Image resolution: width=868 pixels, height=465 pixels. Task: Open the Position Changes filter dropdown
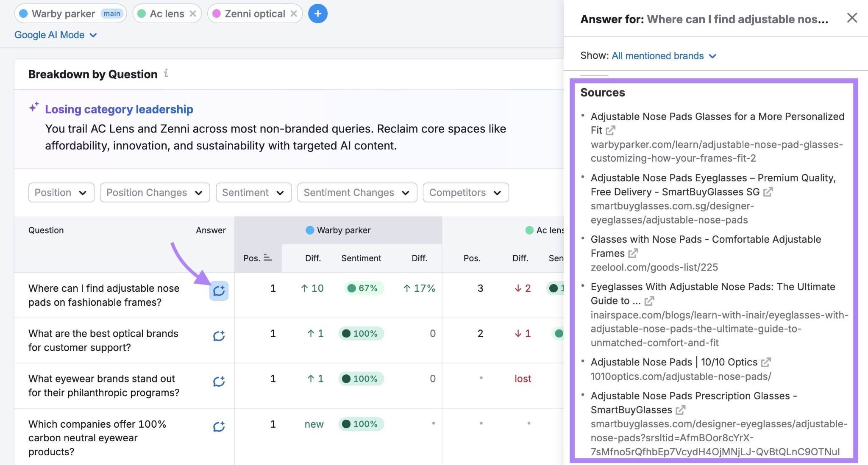(x=155, y=192)
